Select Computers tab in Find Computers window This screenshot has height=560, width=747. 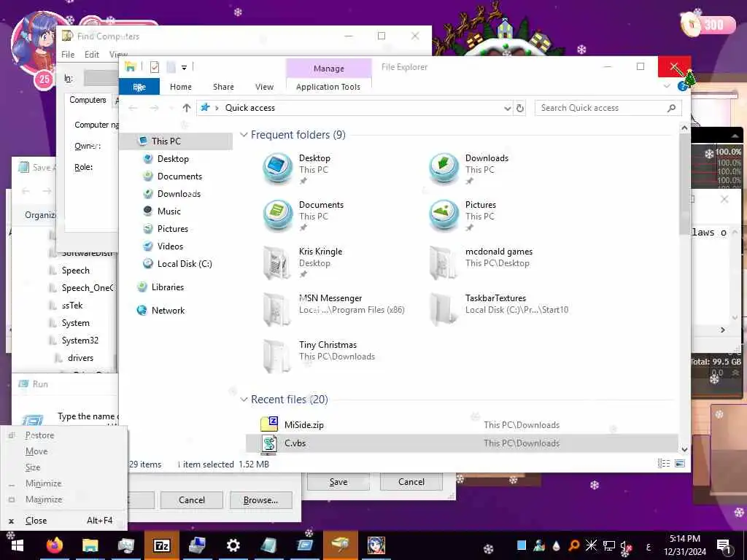pos(88,100)
